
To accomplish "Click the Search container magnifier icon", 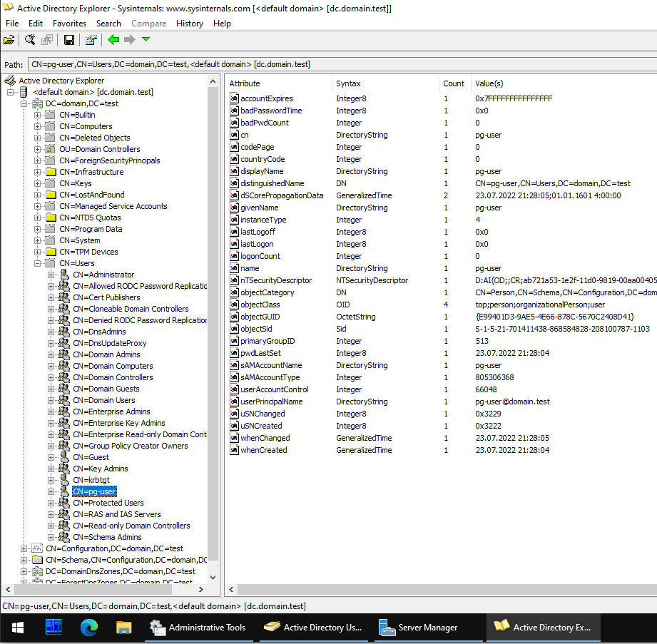I will (x=30, y=40).
